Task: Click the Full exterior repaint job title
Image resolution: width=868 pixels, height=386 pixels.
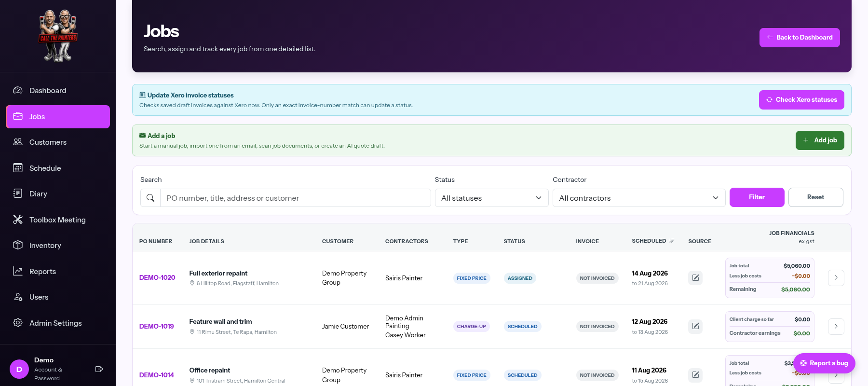Action: pos(218,273)
